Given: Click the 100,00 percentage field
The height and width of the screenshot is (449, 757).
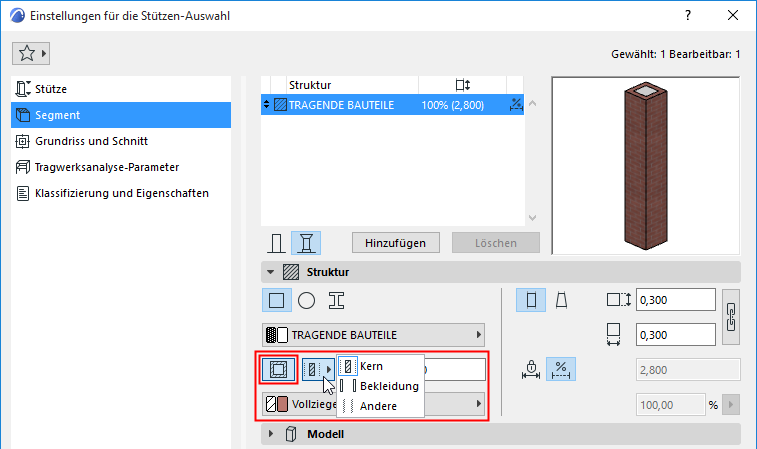Looking at the screenshot, I should coord(670,405).
